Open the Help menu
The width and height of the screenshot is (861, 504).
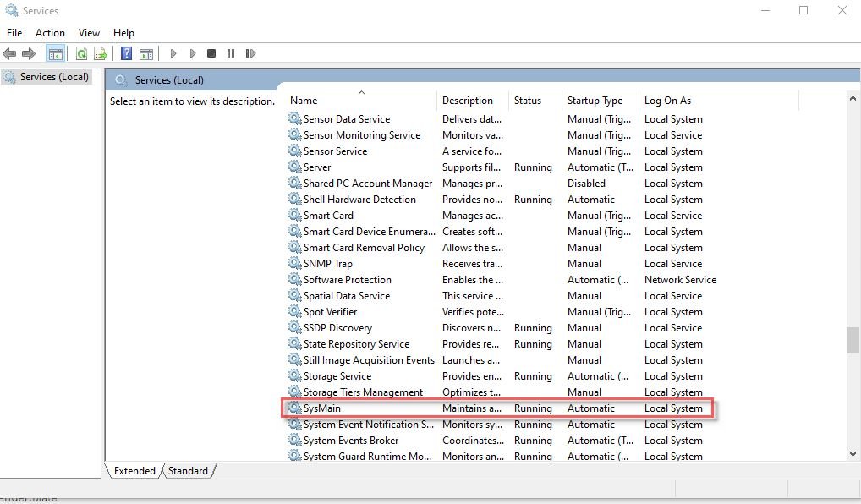(x=123, y=33)
